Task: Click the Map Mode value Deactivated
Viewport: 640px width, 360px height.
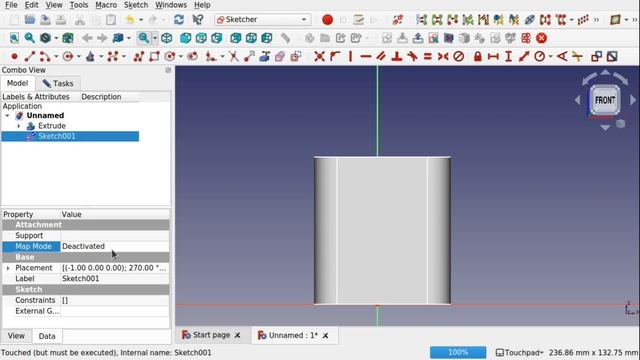Action: 115,247
